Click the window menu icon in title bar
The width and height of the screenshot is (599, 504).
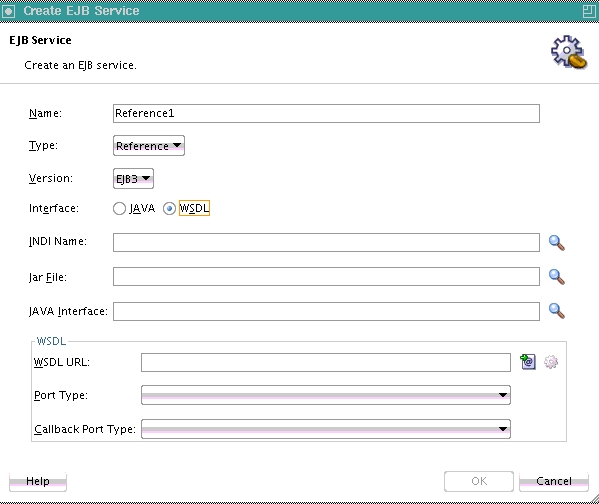8,11
